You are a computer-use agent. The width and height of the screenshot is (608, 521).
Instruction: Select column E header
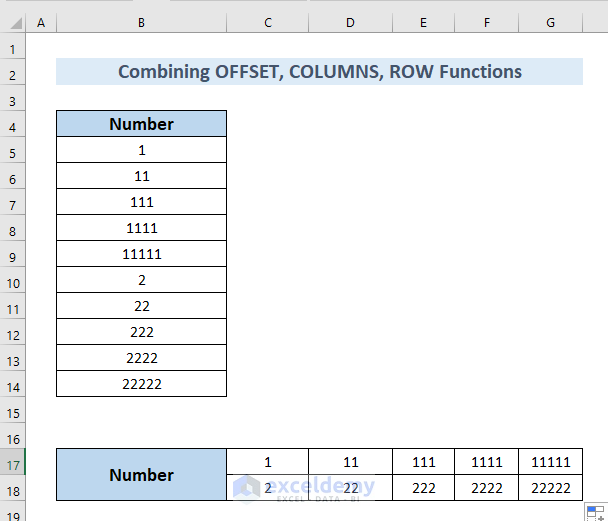pos(423,23)
